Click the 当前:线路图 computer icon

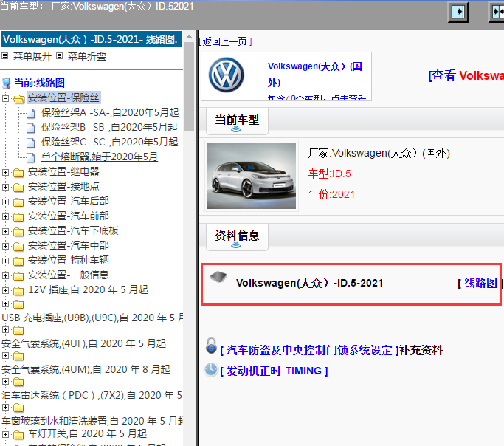(7, 83)
